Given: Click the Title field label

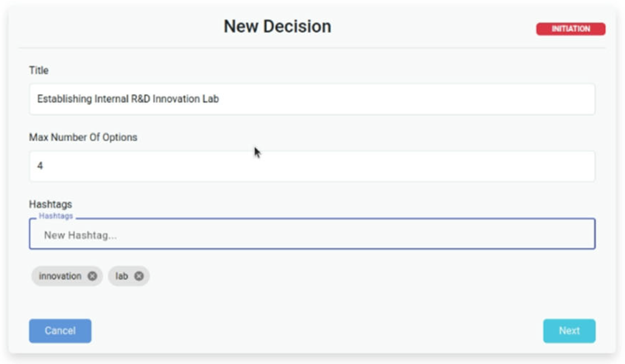Looking at the screenshot, I should click(39, 71).
